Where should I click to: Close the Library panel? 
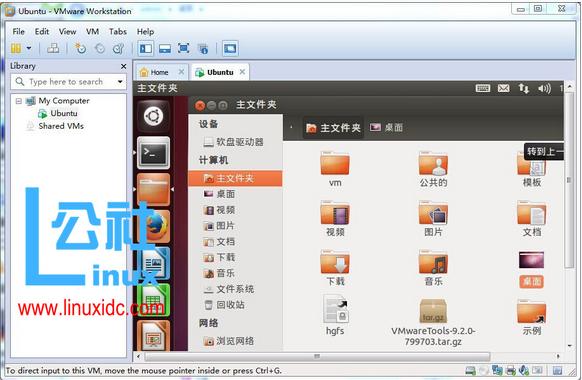click(x=124, y=66)
